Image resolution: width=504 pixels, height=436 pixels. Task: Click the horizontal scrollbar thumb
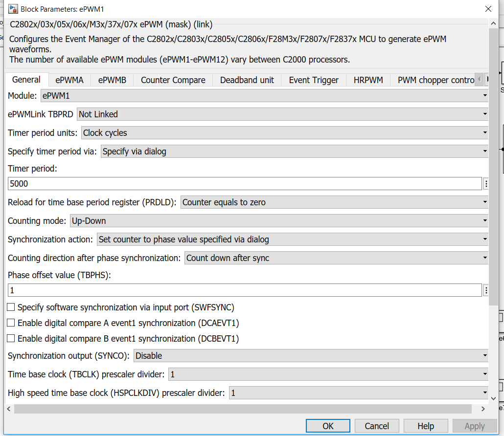tap(243, 409)
